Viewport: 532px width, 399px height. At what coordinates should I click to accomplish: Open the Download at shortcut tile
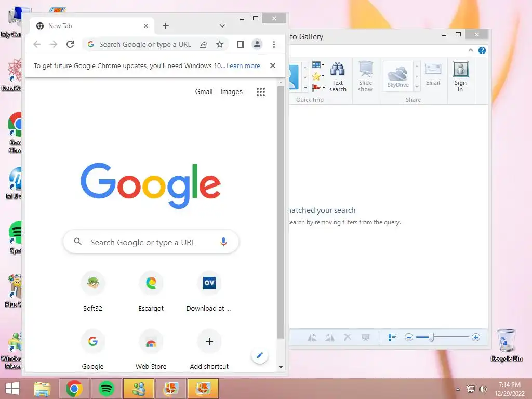(x=209, y=292)
